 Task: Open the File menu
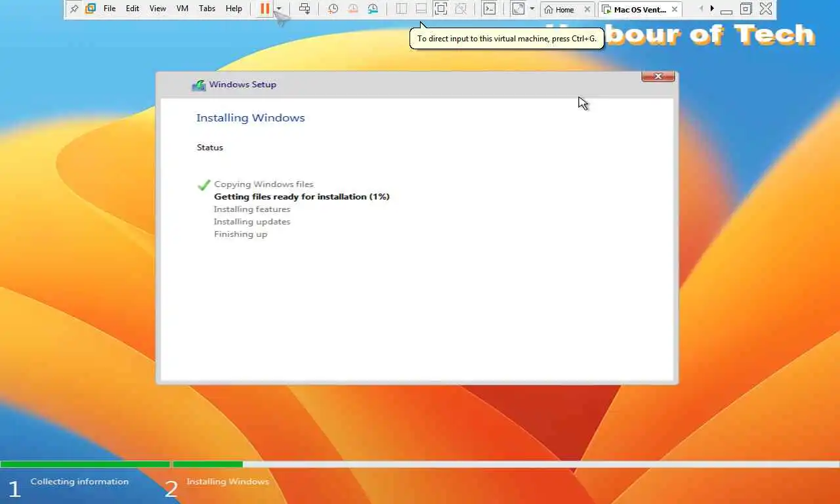pos(110,9)
